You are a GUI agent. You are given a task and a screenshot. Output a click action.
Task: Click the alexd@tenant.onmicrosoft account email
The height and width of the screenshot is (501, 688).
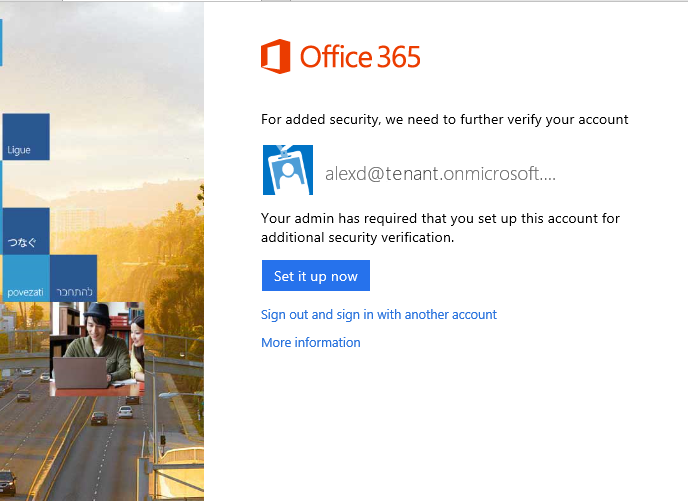440,173
